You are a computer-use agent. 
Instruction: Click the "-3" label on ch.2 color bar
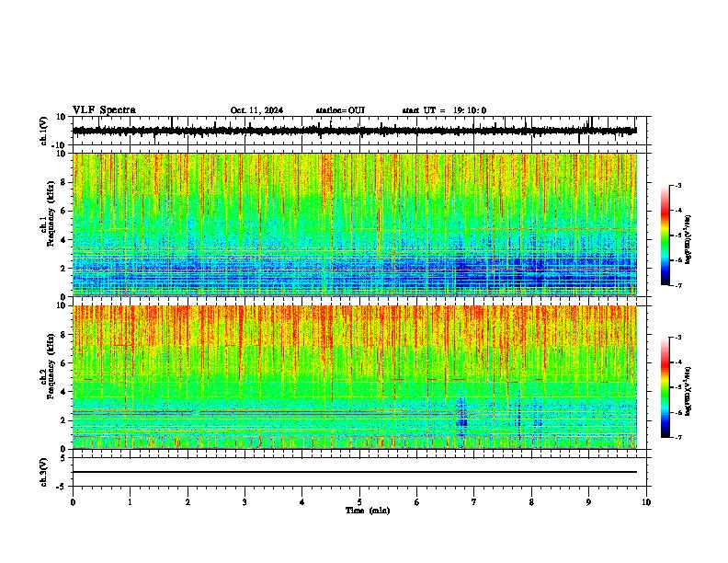pyautogui.click(x=677, y=338)
